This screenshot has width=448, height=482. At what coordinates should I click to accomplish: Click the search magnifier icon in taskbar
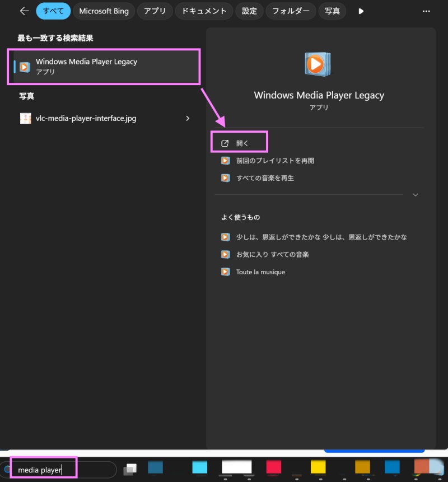click(7, 469)
